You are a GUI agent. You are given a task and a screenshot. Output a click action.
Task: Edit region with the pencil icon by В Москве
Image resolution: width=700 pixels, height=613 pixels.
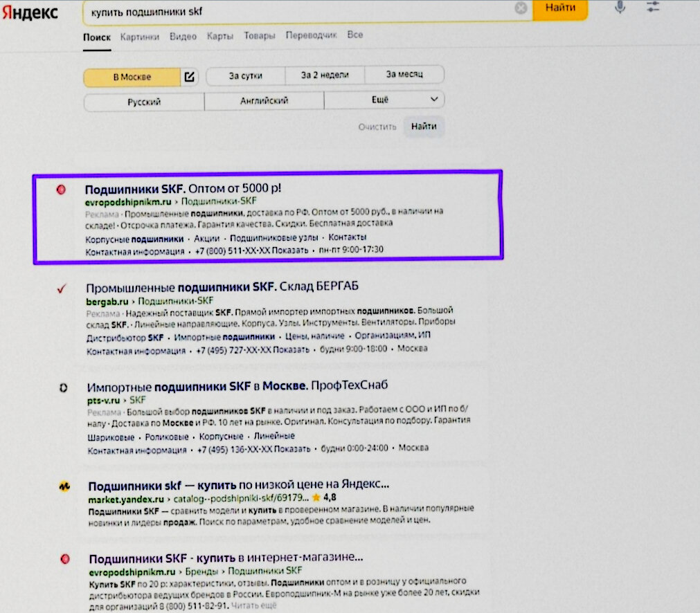pos(189,77)
